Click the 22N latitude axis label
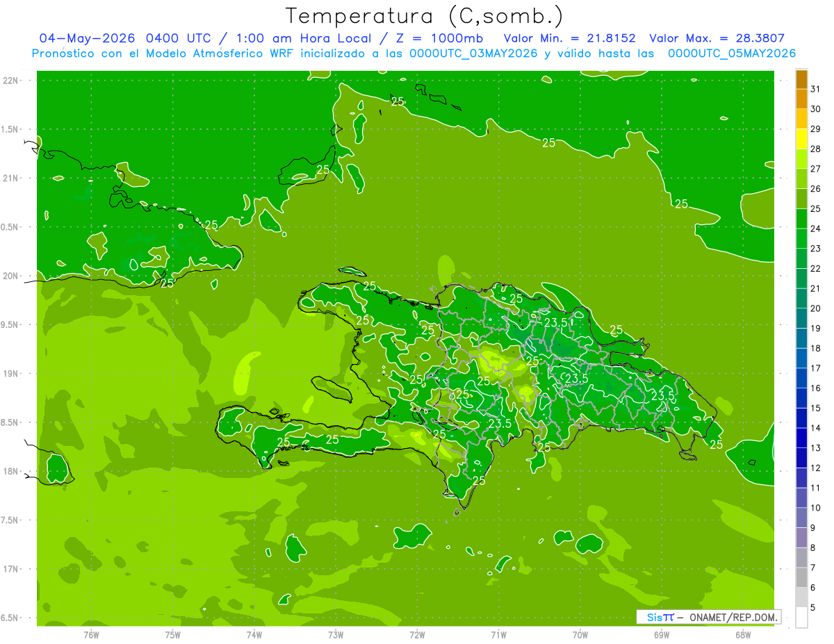 (x=12, y=81)
